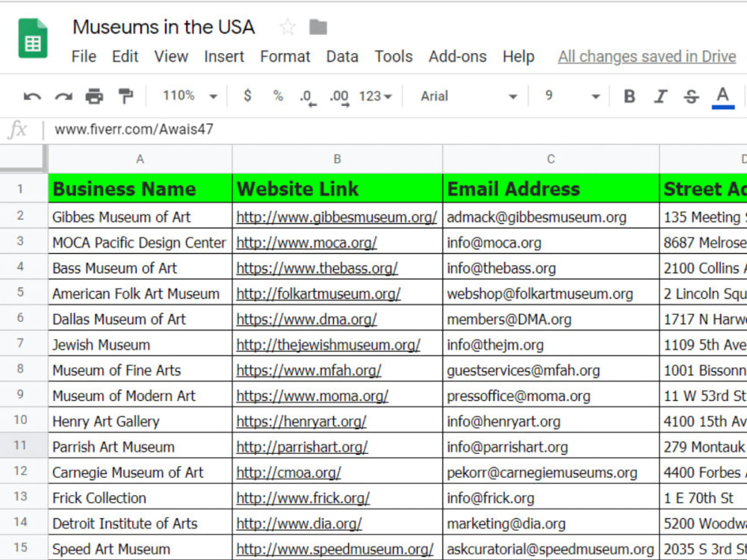This screenshot has width=747, height=560.
Task: Open the Help menu
Action: click(518, 57)
